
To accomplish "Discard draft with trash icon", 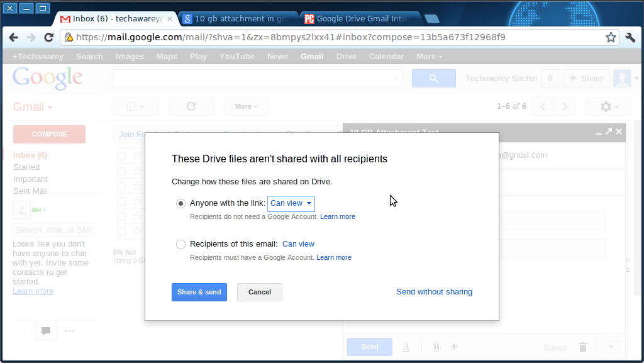I will tap(583, 347).
